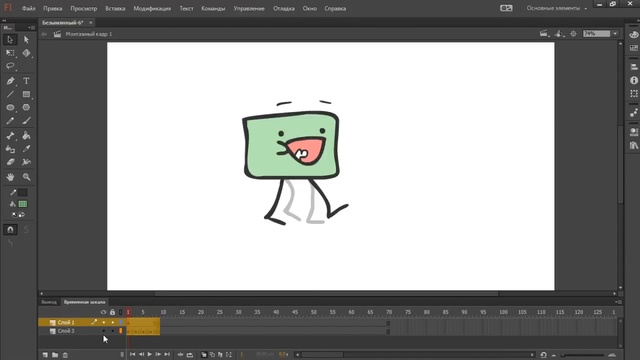Select the 3D Rotation tool
This screenshot has width=640, height=360.
pos(26,53)
